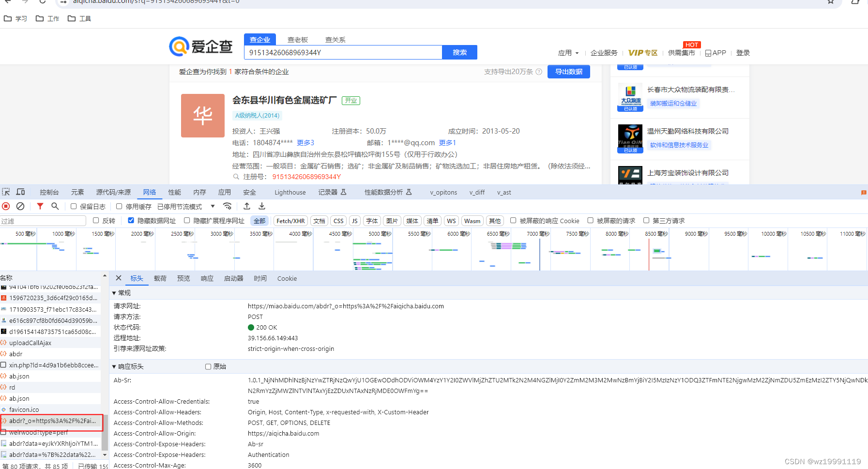This screenshot has width=868, height=469.
Task: Click the Aiqicha logo
Action: coord(201,46)
